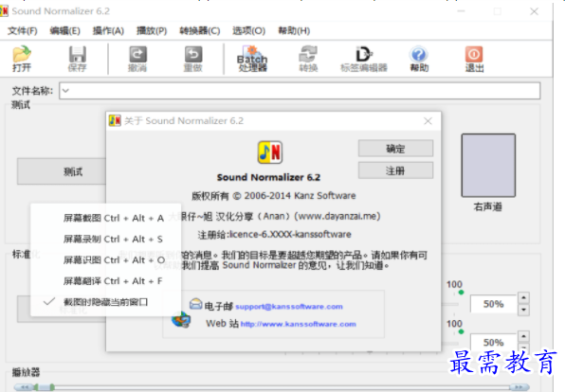Open the Batch 处理器 toolbar icon
The height and width of the screenshot is (392, 565).
[252, 59]
